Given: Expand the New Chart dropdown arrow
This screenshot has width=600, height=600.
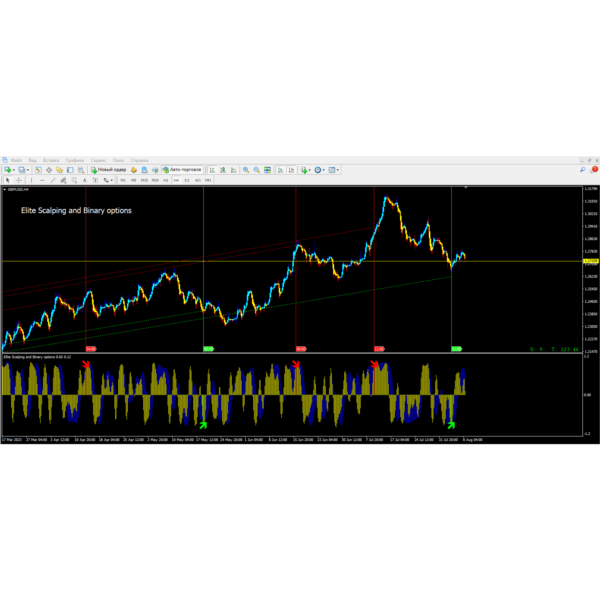Looking at the screenshot, I should [x=14, y=170].
